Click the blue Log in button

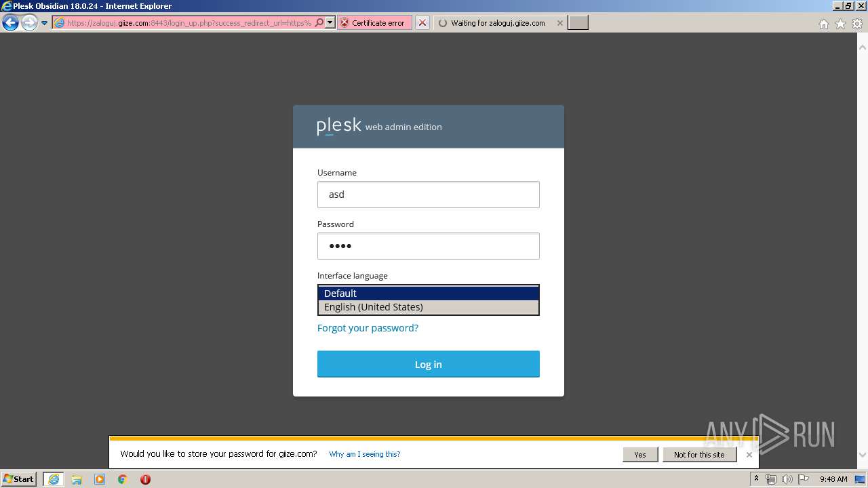(x=429, y=364)
